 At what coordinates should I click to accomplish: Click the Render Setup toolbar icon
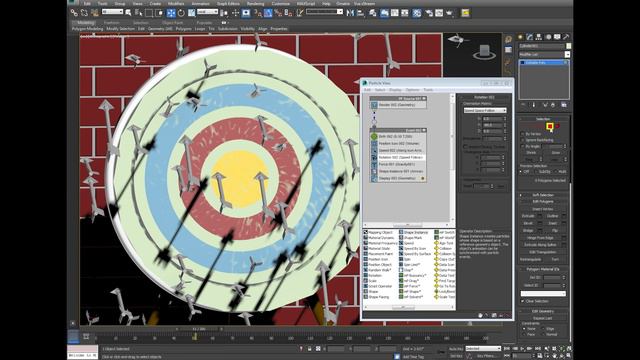[429, 13]
